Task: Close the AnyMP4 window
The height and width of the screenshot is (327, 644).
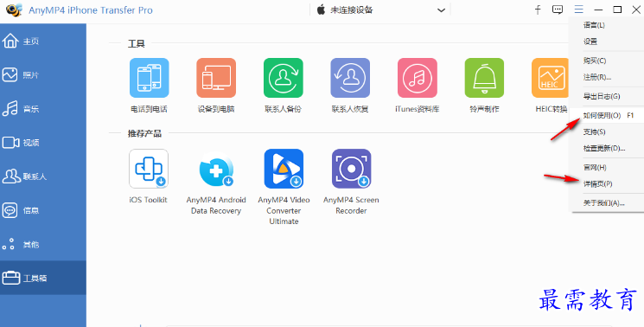Action: click(635, 10)
